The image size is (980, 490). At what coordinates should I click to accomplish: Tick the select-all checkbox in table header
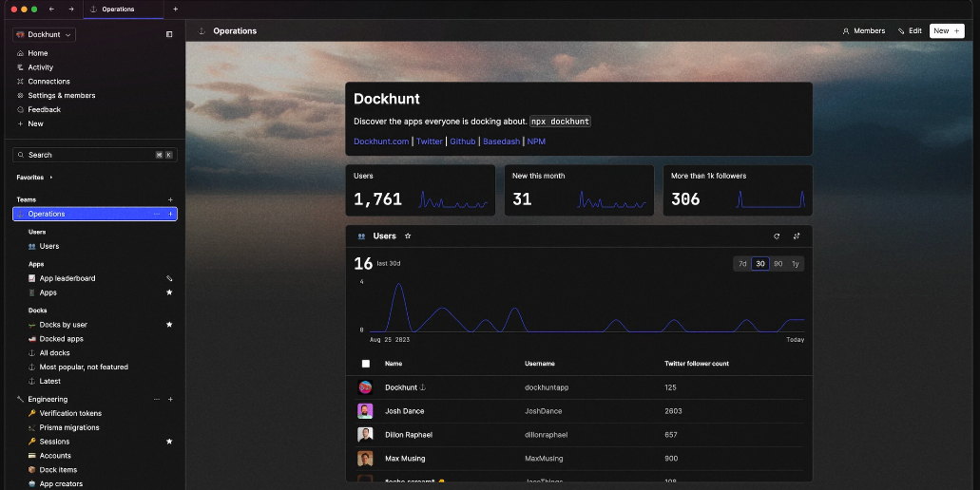(x=366, y=364)
